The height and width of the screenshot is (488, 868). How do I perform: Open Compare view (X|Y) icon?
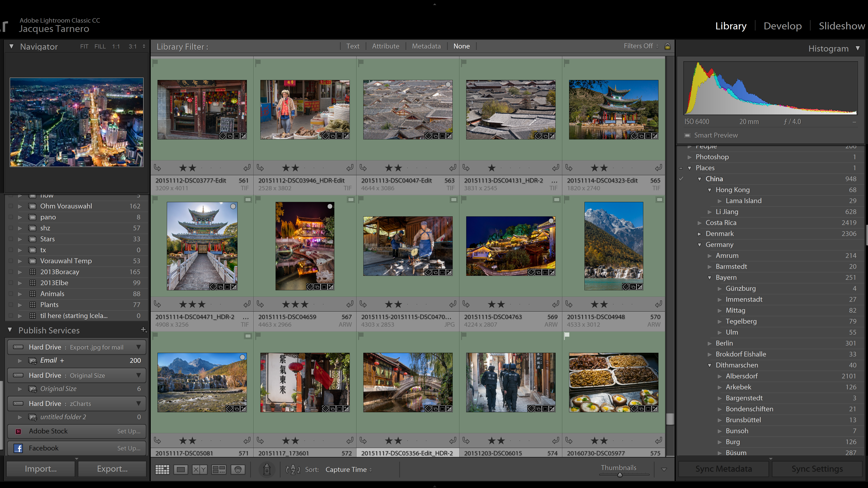199,470
